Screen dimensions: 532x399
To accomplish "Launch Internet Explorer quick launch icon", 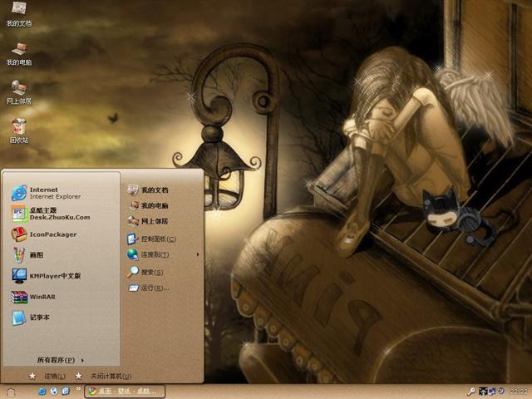I will pos(42,392).
